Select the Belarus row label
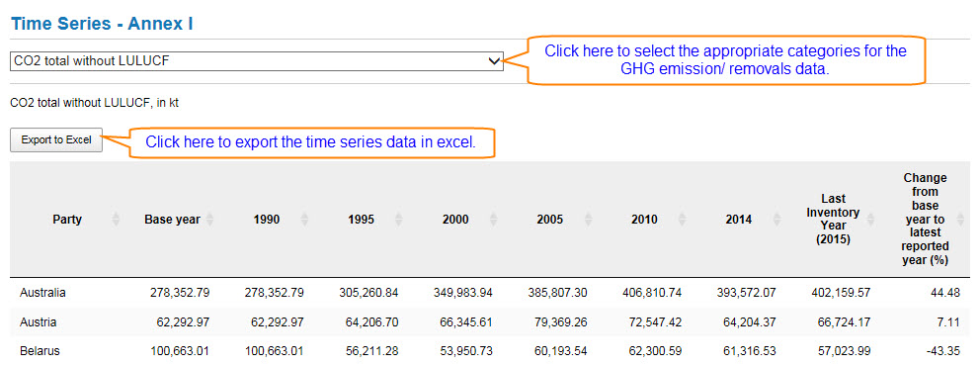980x365 pixels. [x=40, y=351]
